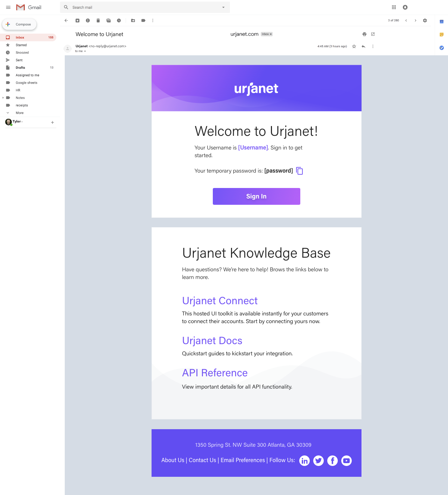448x495 pixels.
Task: Snooze this email with clock icon
Action: (x=119, y=21)
